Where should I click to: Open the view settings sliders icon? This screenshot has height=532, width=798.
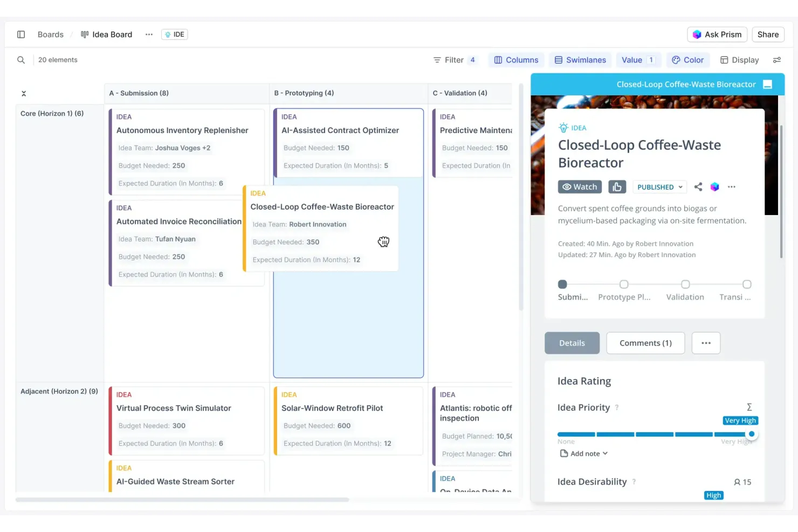click(x=777, y=60)
